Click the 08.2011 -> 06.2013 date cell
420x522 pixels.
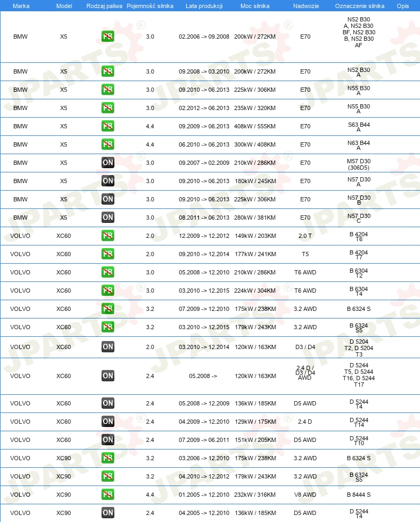pos(204,218)
